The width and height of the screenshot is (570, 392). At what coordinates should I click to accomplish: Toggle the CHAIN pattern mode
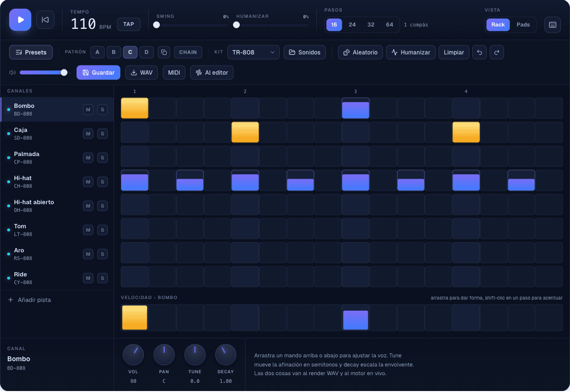(x=188, y=52)
